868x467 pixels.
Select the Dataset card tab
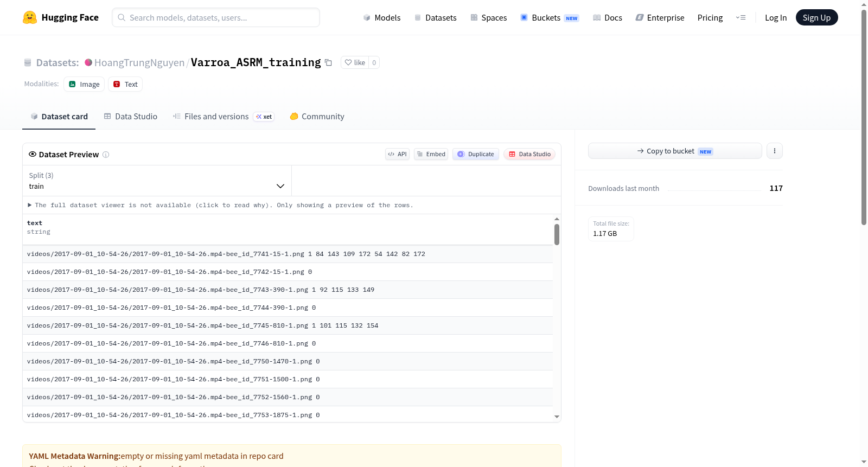coord(59,117)
